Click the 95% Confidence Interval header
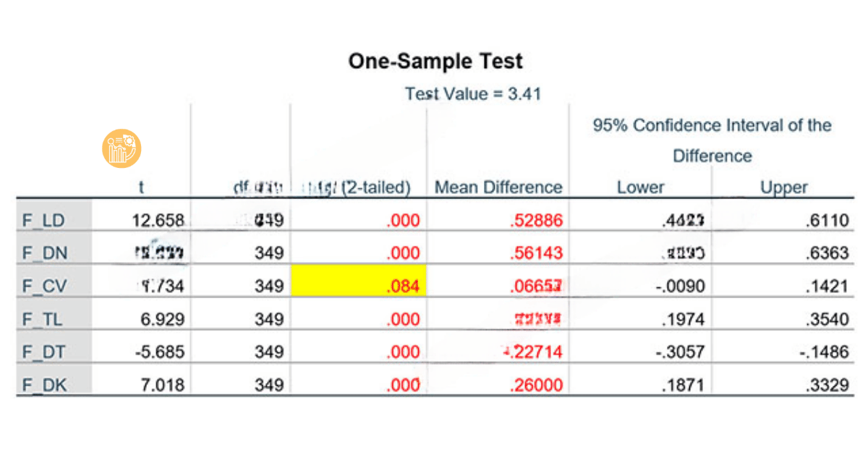The image size is (868, 456). (x=712, y=140)
